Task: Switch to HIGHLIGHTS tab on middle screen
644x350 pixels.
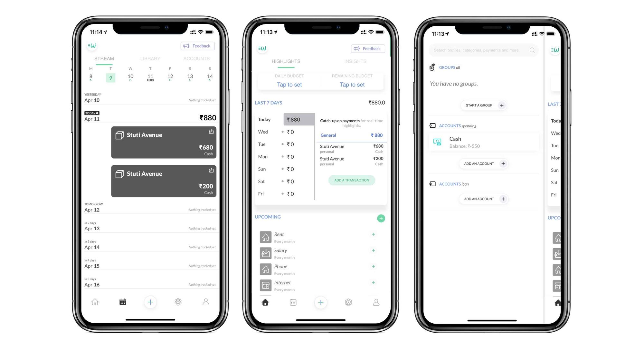Action: click(285, 61)
